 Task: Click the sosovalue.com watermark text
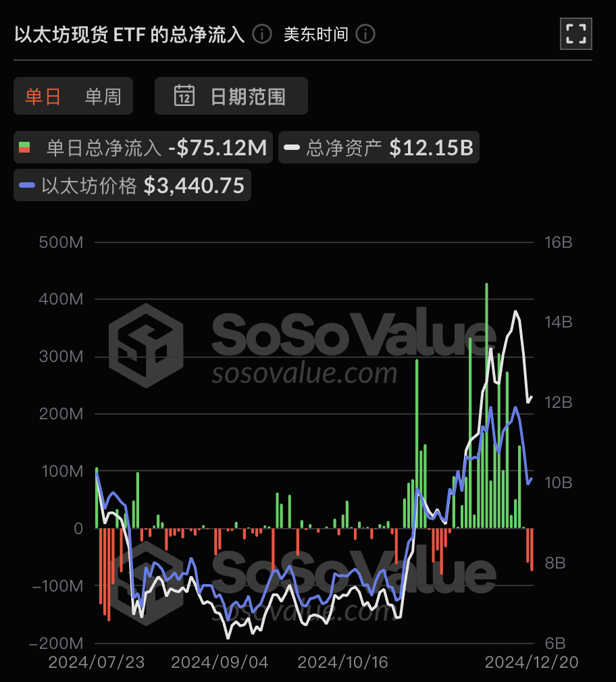tap(305, 373)
